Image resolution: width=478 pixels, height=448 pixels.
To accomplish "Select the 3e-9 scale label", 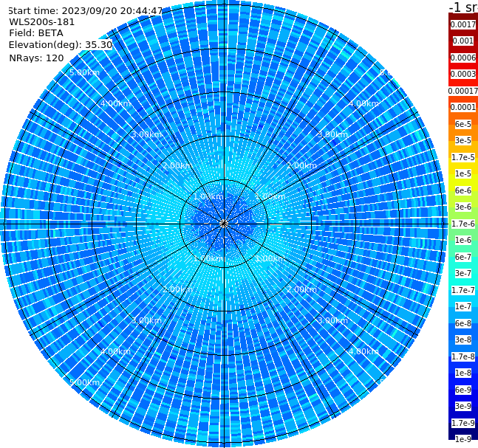I will (x=463, y=406).
